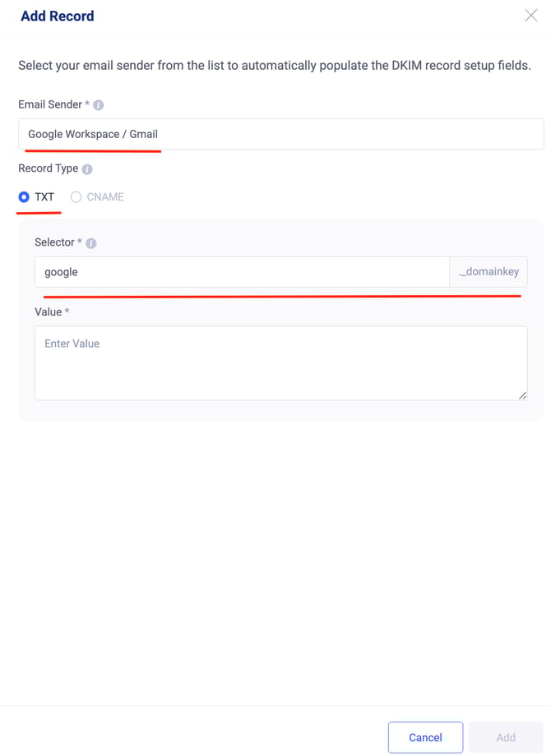
Task: Show info tooltip beside Record Type
Action: (x=87, y=169)
